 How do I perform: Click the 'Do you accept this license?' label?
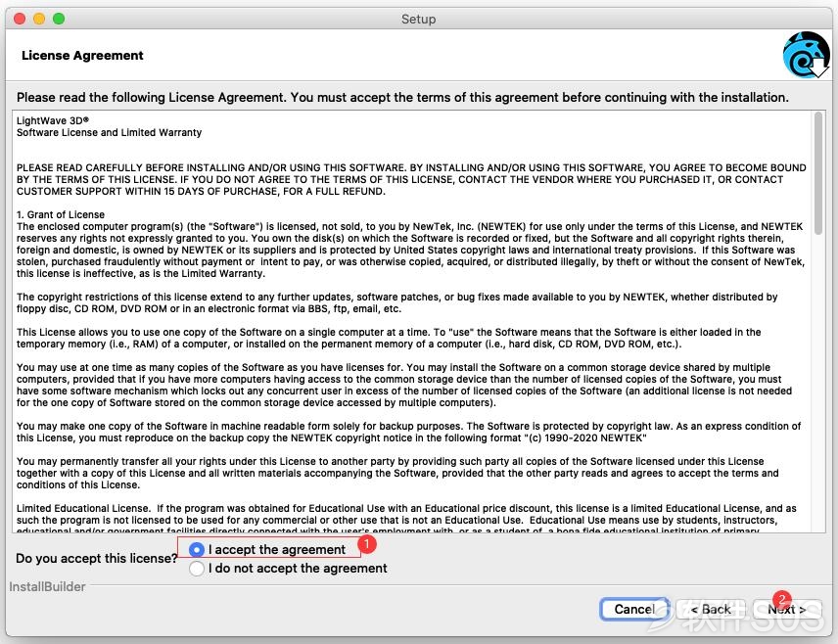(x=97, y=559)
